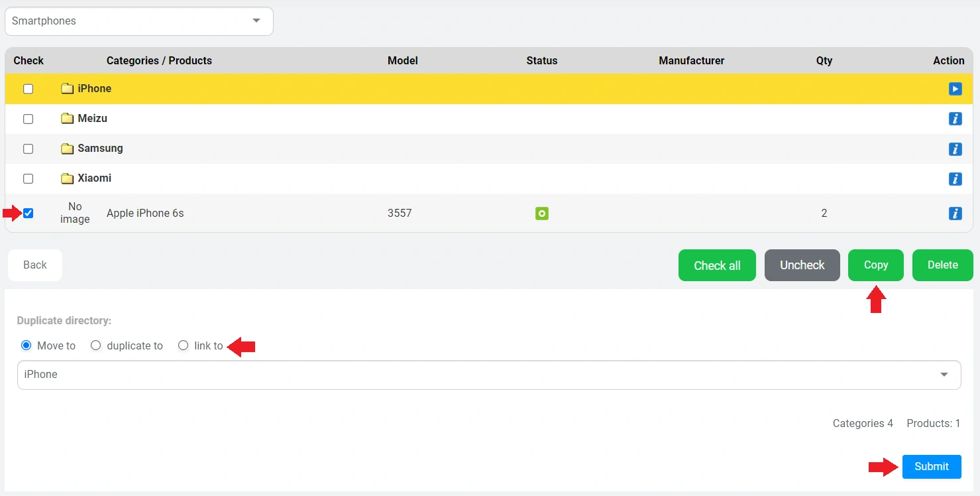The width and height of the screenshot is (980, 496).
Task: Click green status icon for Apple iPhone 6s
Action: (x=542, y=214)
